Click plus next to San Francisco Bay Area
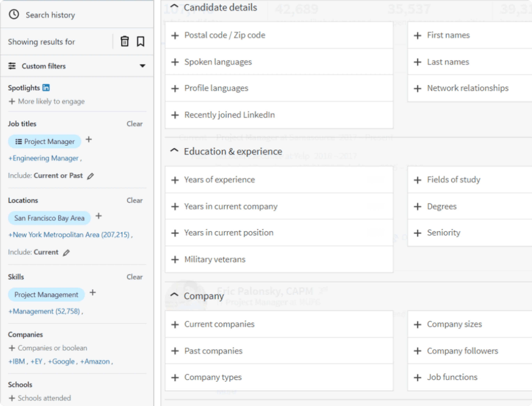The width and height of the screenshot is (532, 406). 98,216
